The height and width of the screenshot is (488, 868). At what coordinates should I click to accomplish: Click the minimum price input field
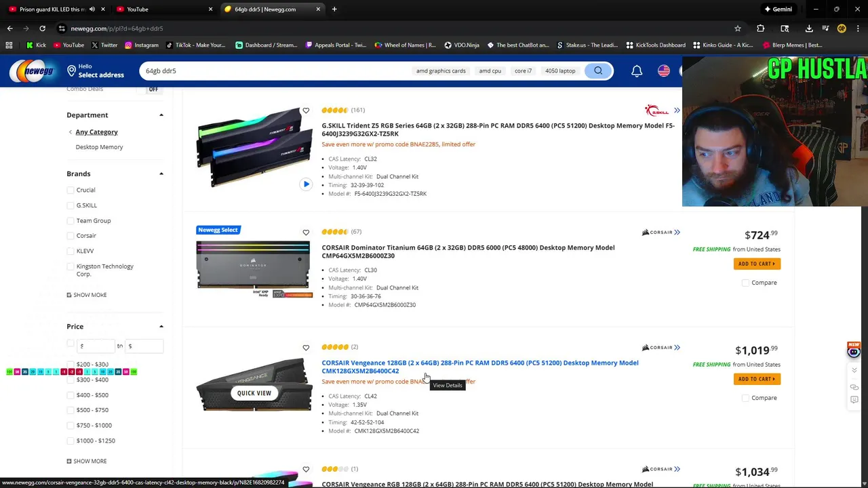[x=95, y=346]
